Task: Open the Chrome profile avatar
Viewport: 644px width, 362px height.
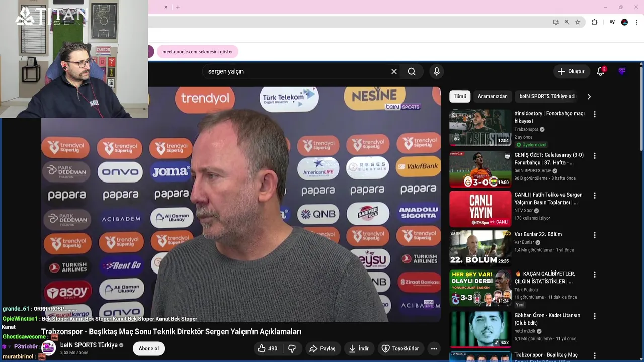Action: (624, 22)
